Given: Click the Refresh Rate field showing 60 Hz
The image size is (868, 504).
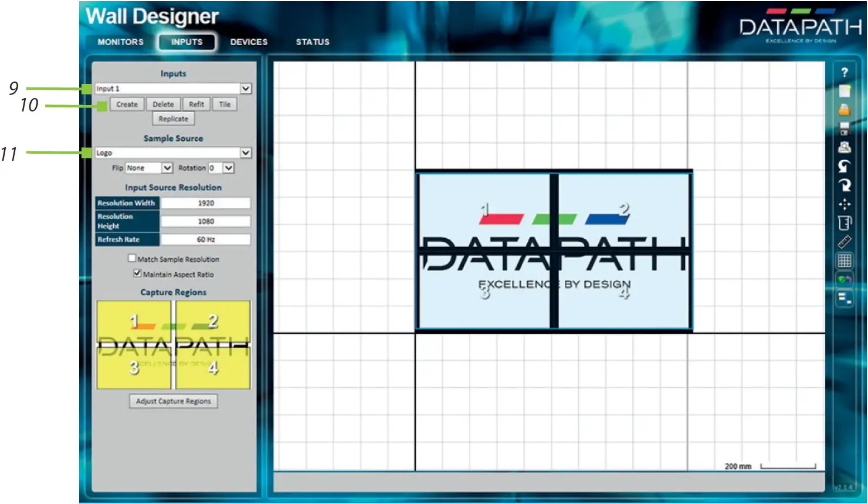Looking at the screenshot, I should tap(206, 239).
